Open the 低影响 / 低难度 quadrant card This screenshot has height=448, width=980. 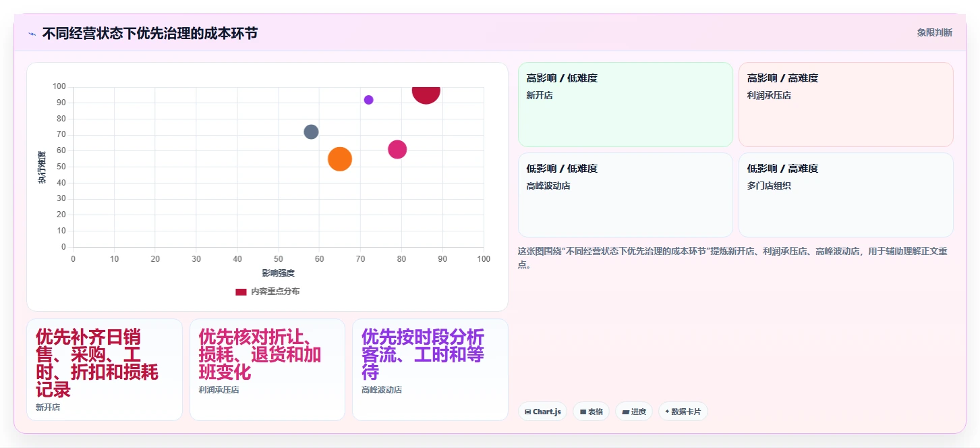[x=625, y=195]
